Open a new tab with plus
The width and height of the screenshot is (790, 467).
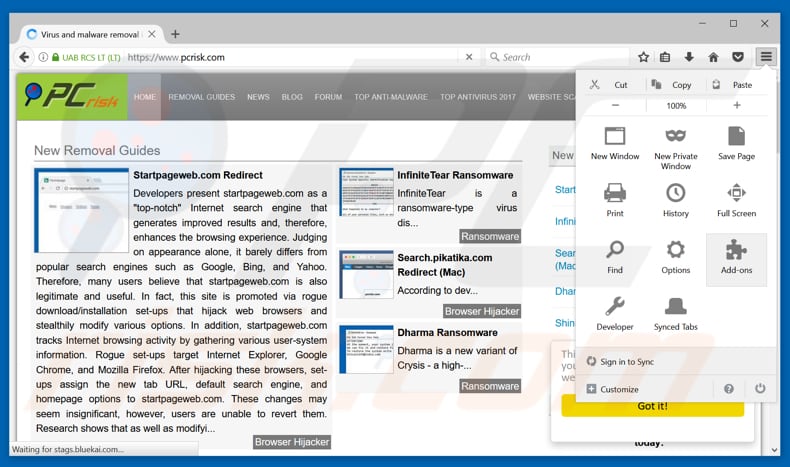[175, 34]
